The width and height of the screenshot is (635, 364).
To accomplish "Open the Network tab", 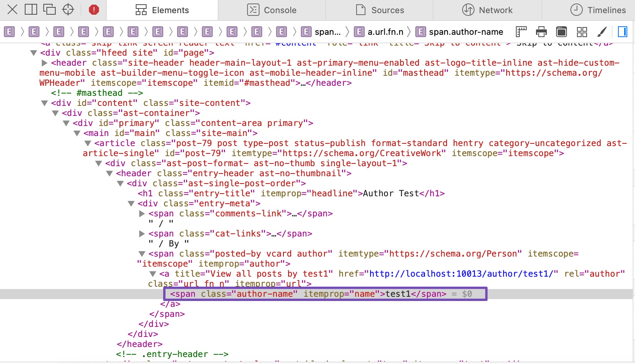I will point(487,10).
